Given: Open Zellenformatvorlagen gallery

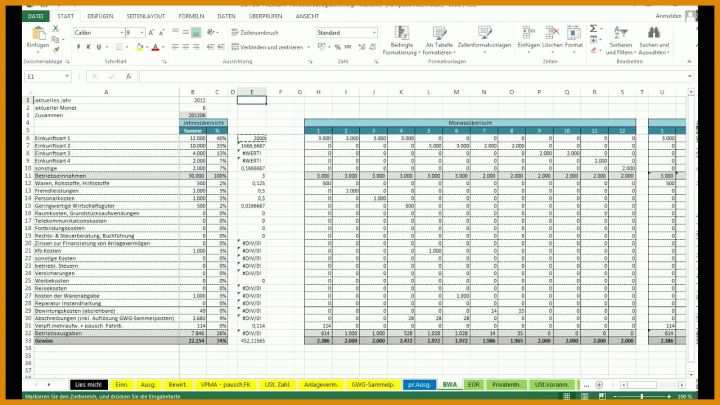Looking at the screenshot, I should (x=484, y=40).
